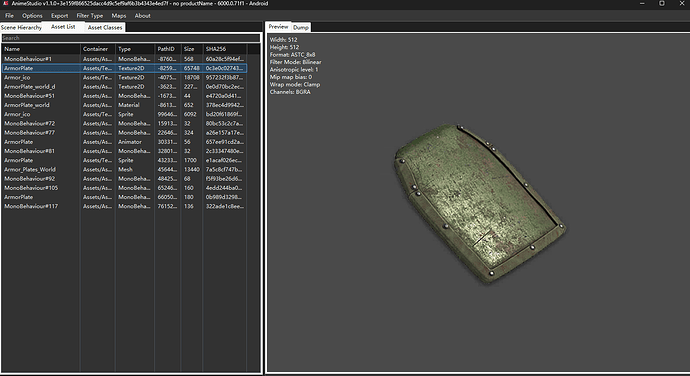Open the File menu
Image resolution: width=690 pixels, height=376 pixels.
[9, 15]
